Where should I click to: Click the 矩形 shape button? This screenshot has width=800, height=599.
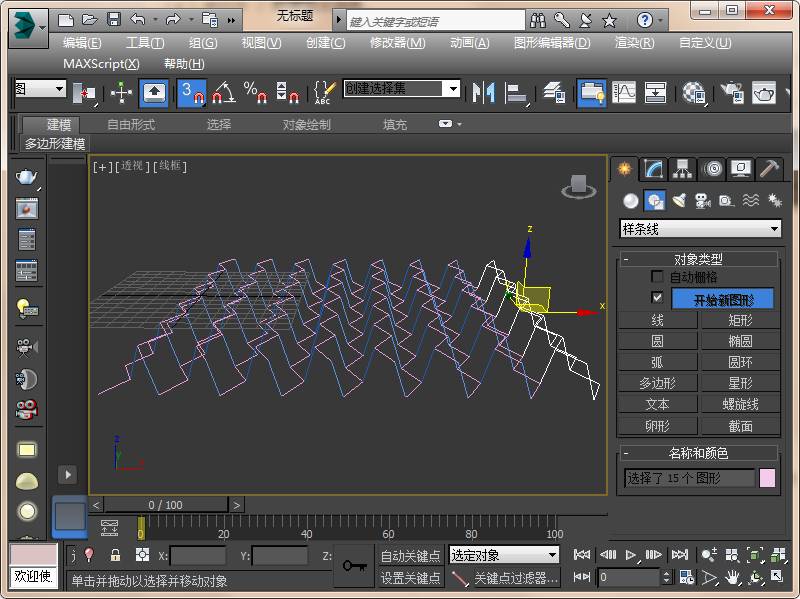[x=740, y=320]
